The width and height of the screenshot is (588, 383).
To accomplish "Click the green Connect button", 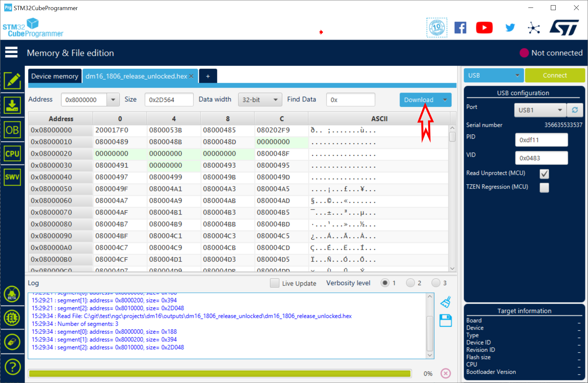I will [x=554, y=75].
